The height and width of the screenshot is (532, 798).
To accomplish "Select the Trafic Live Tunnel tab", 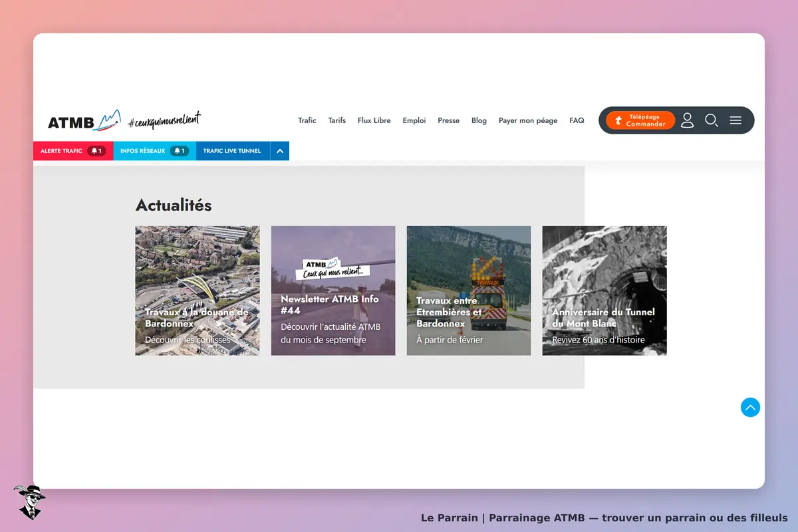I will [233, 151].
